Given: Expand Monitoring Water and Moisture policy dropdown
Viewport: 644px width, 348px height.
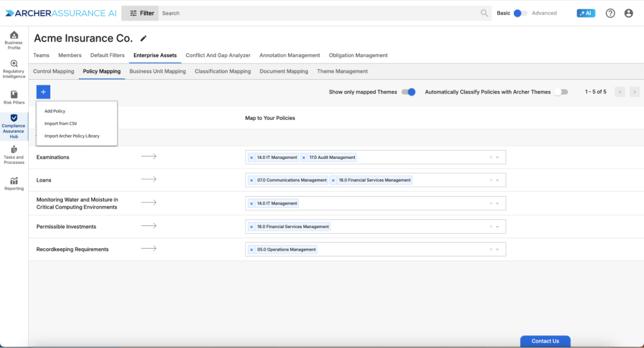Looking at the screenshot, I should click(x=497, y=204).
